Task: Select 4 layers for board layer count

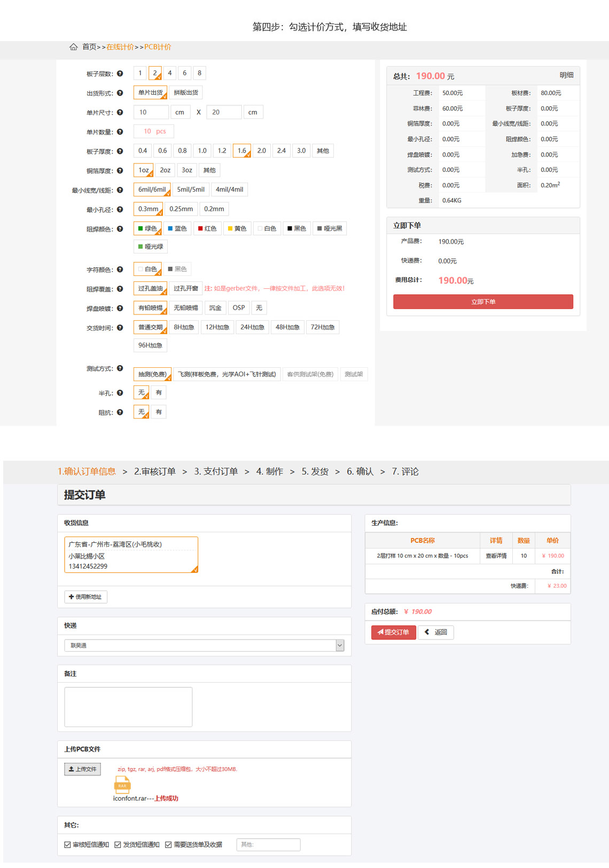Action: coord(170,73)
